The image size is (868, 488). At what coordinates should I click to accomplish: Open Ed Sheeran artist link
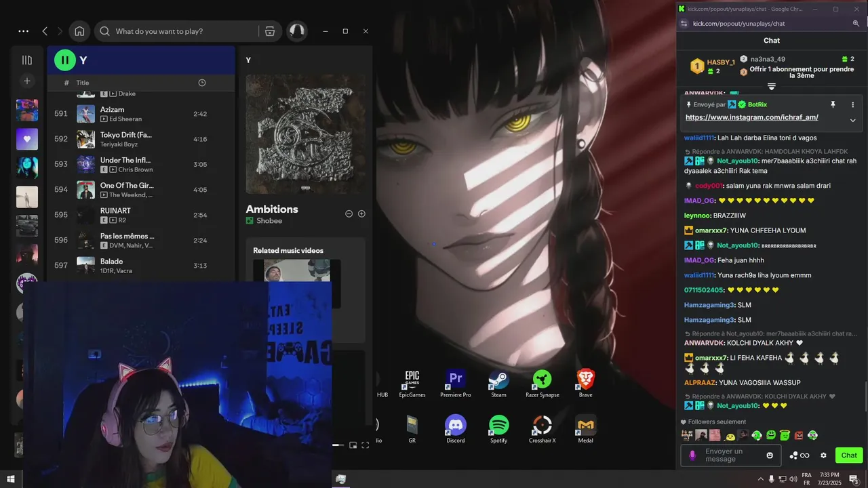tap(126, 119)
